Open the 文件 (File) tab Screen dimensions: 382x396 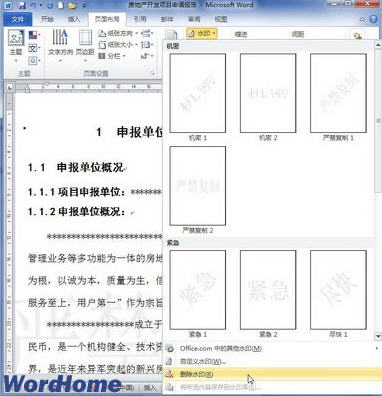coord(18,19)
